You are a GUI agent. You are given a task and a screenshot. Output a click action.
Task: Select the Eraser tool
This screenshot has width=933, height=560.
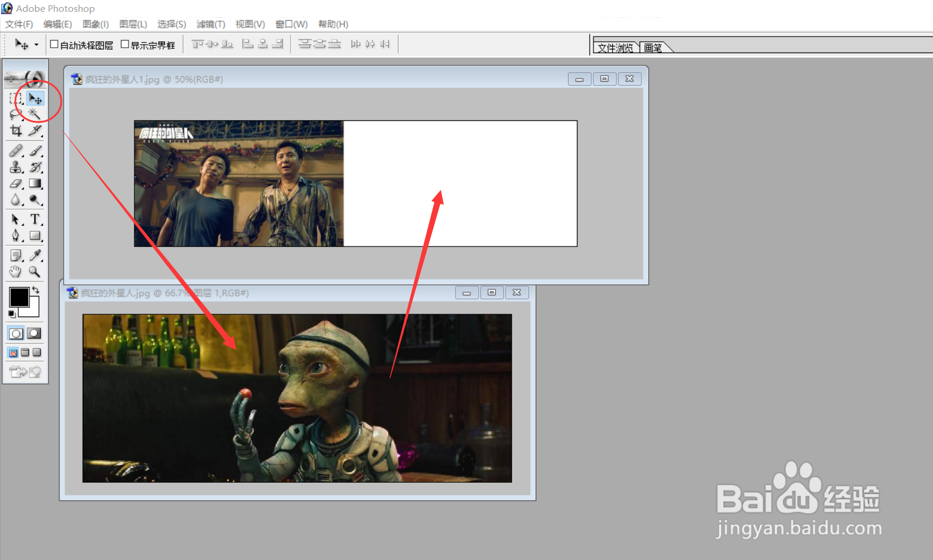pyautogui.click(x=16, y=184)
